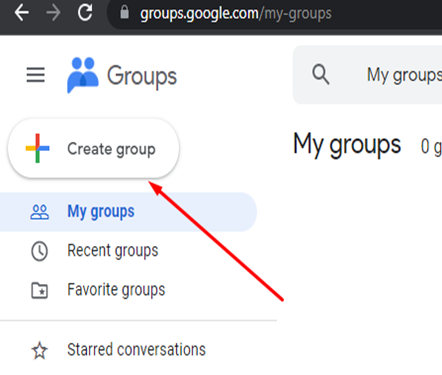Open the hamburger main menu
Viewport: 442px width, 375px height.
(x=36, y=75)
